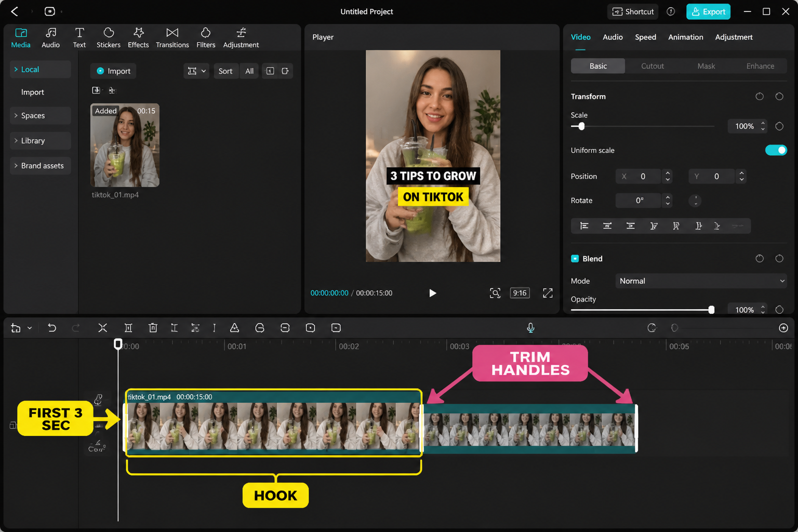Click the Cover icon left of video track
Viewport: 798px width, 532px height.
(97, 446)
